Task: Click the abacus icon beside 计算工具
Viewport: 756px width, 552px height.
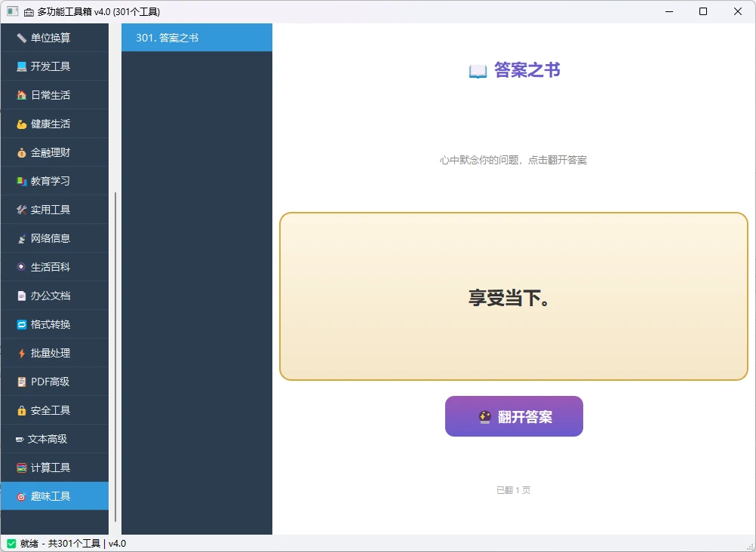Action: point(21,468)
